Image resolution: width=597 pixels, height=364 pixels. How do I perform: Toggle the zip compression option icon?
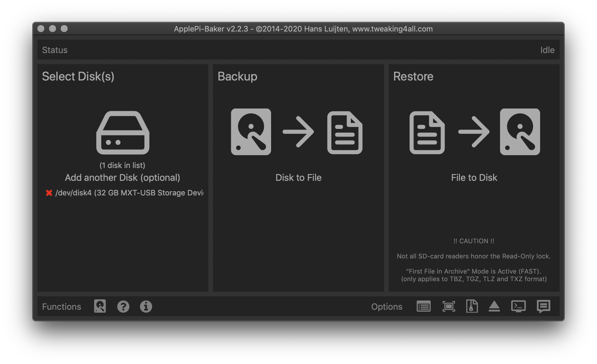click(x=472, y=306)
